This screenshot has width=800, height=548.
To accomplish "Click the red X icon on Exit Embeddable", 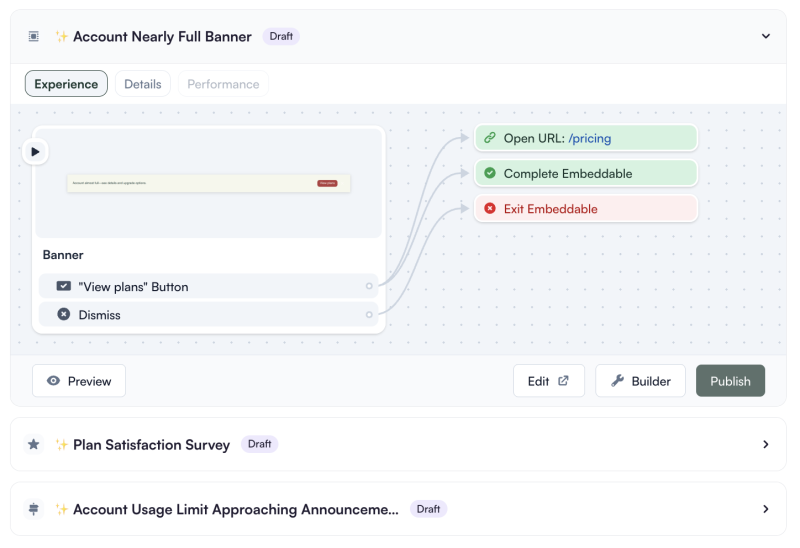I will click(x=490, y=208).
